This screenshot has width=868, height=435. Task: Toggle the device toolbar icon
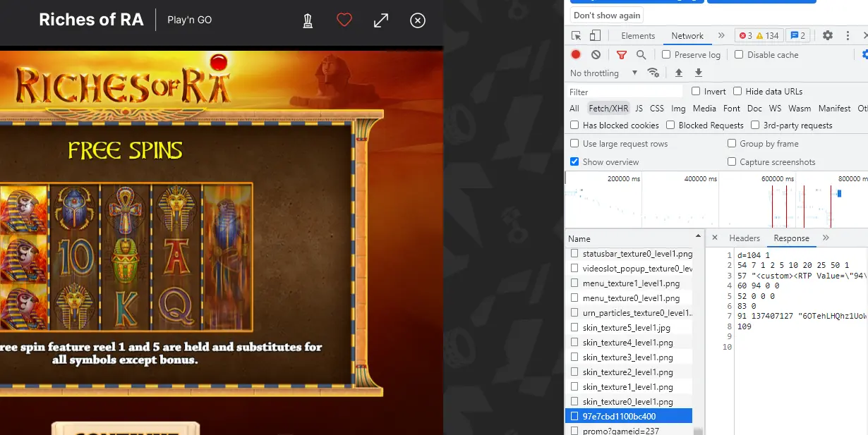[595, 36]
